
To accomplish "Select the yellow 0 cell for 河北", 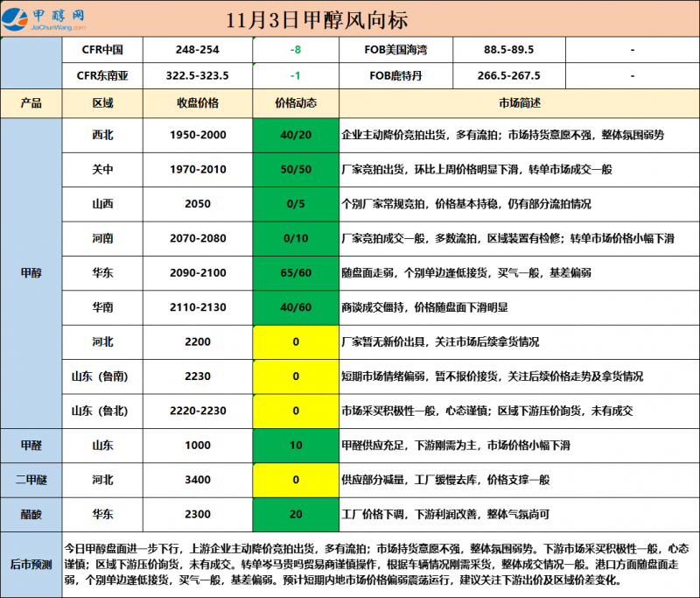I will 293,342.
